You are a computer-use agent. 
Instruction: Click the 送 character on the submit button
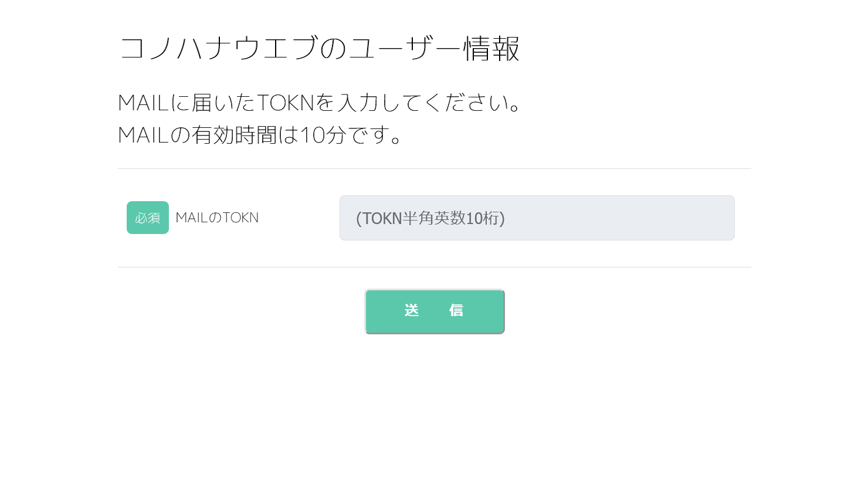(x=412, y=310)
